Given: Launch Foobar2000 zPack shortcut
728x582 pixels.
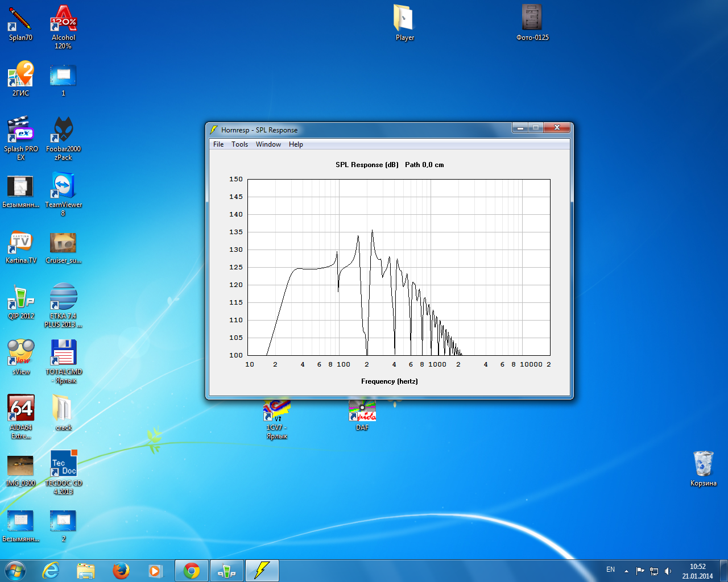Looking at the screenshot, I should tap(63, 138).
